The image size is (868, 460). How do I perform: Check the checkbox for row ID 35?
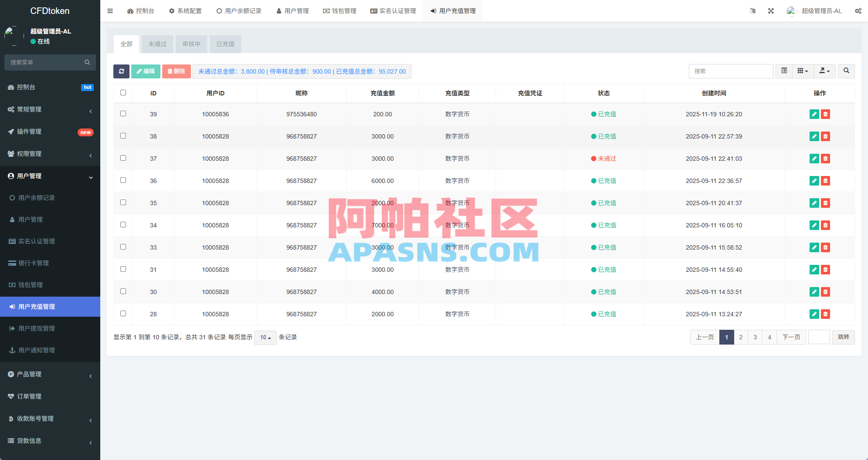point(123,203)
